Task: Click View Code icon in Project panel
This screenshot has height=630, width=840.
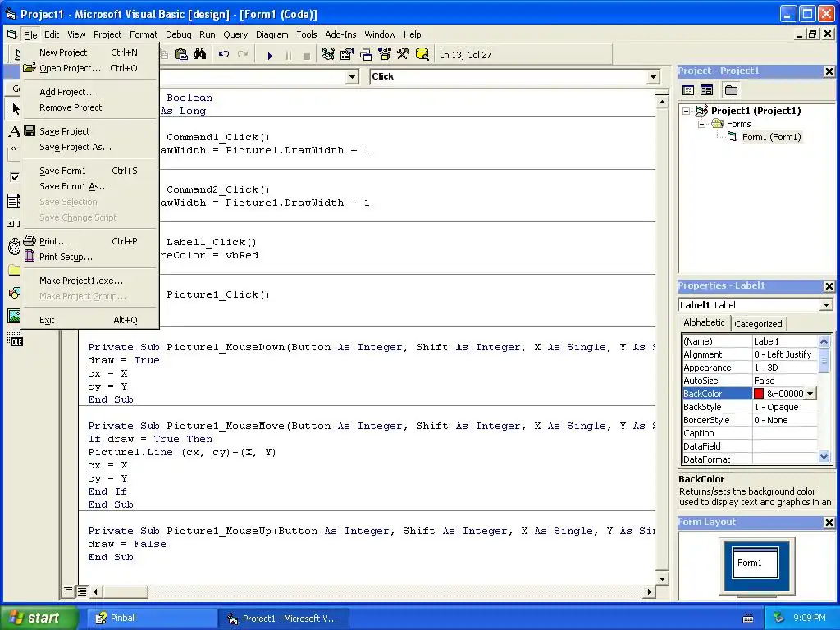Action: tap(688, 90)
